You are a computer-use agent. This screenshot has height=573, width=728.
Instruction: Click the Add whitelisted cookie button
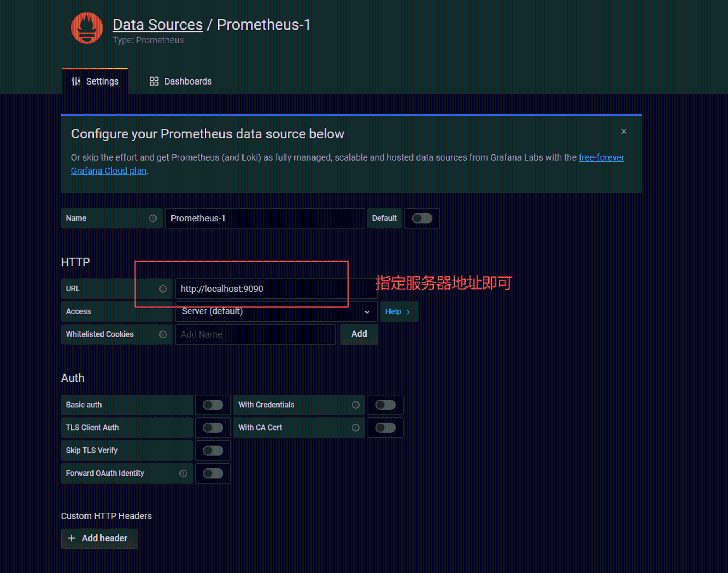(359, 334)
